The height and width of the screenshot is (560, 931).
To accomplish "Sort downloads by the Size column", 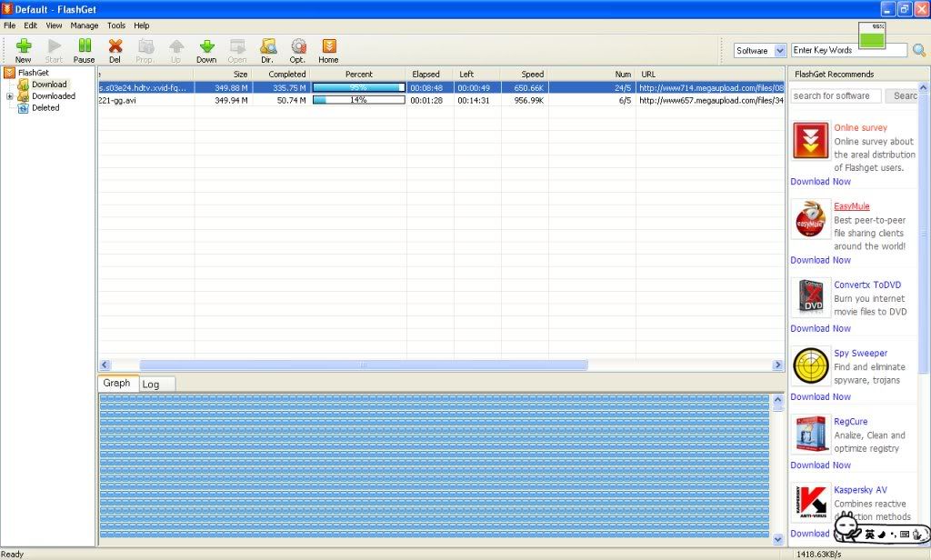I will (224, 75).
